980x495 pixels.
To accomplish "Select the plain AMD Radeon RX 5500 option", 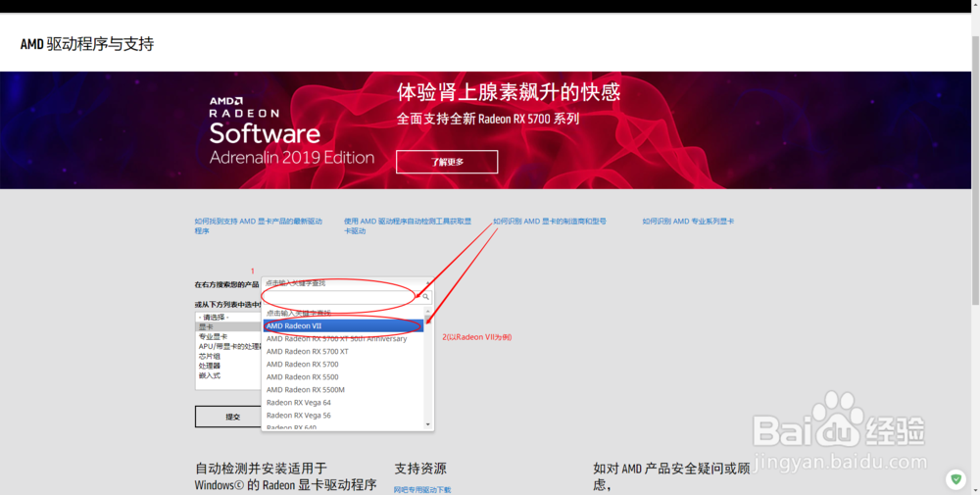I will pos(343,376).
